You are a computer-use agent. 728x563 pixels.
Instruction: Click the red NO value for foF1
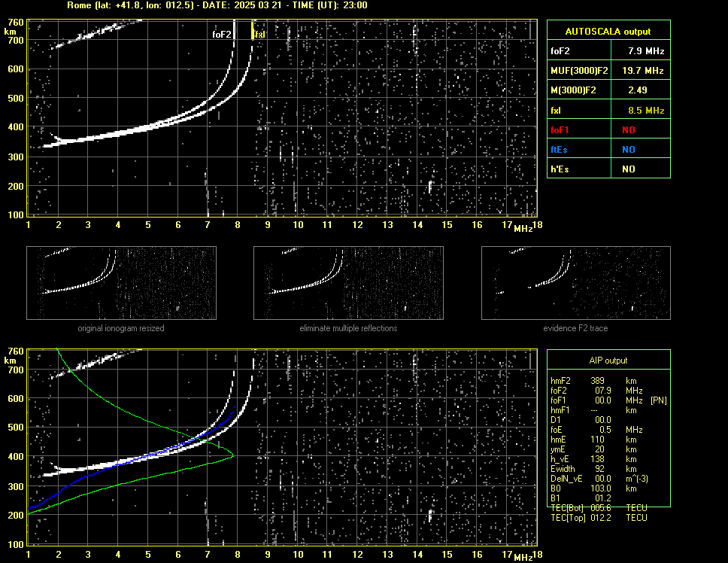[x=629, y=130]
